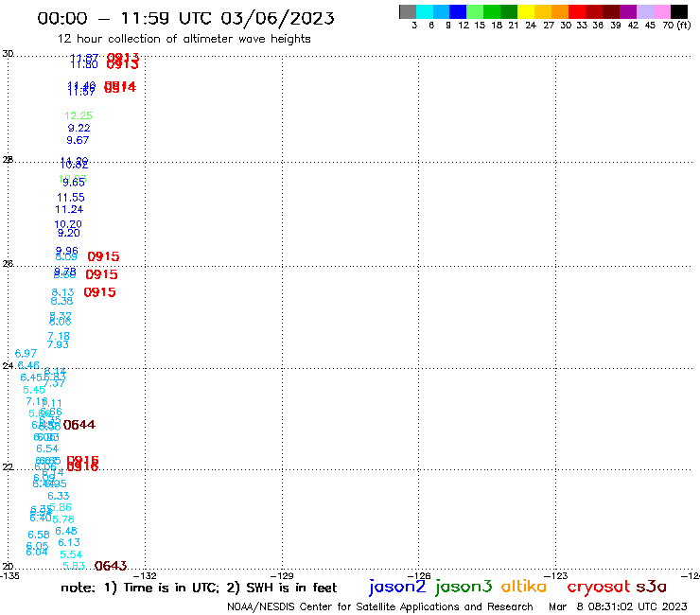The width and height of the screenshot is (700, 615).
Task: Select the 6.97 wave height value
Action: click(26, 354)
